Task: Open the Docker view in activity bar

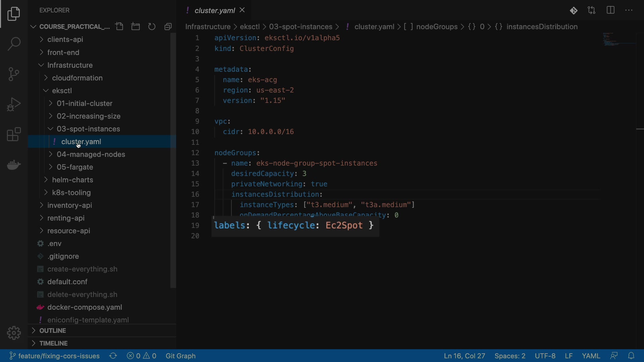Action: (x=14, y=165)
